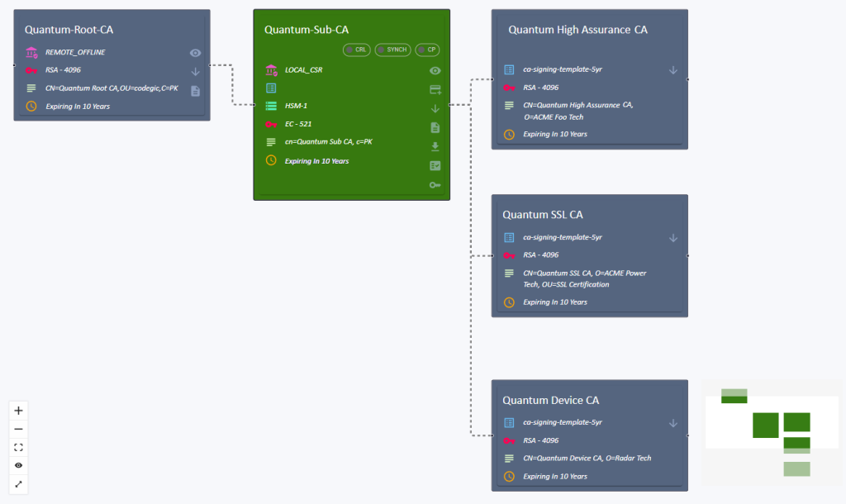Toggle visibility eye on Quantum-Root-CA
This screenshot has width=846, height=504.
[x=196, y=53]
